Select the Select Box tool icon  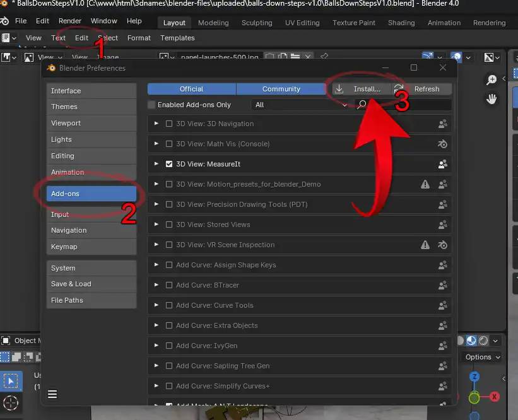pos(11,381)
